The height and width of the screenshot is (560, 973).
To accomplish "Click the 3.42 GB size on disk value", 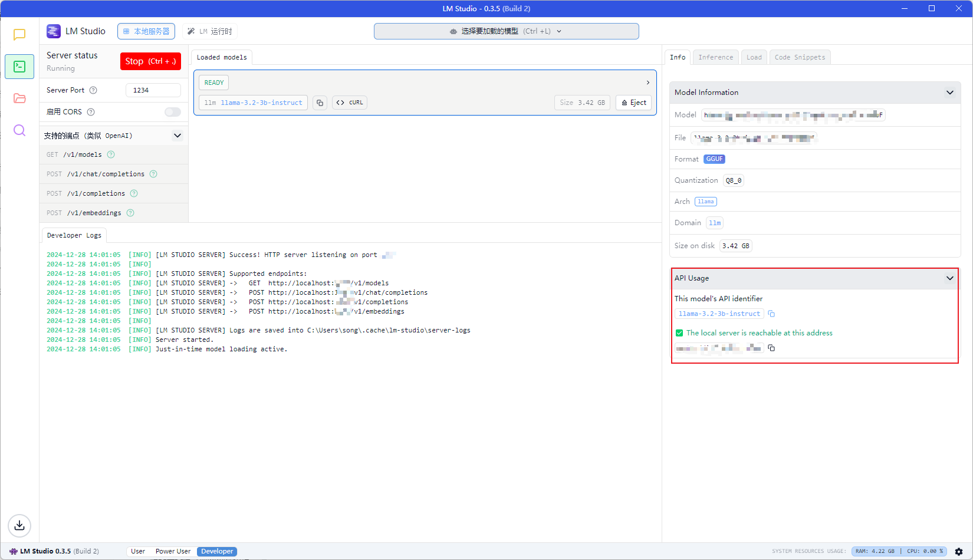I will 736,246.
